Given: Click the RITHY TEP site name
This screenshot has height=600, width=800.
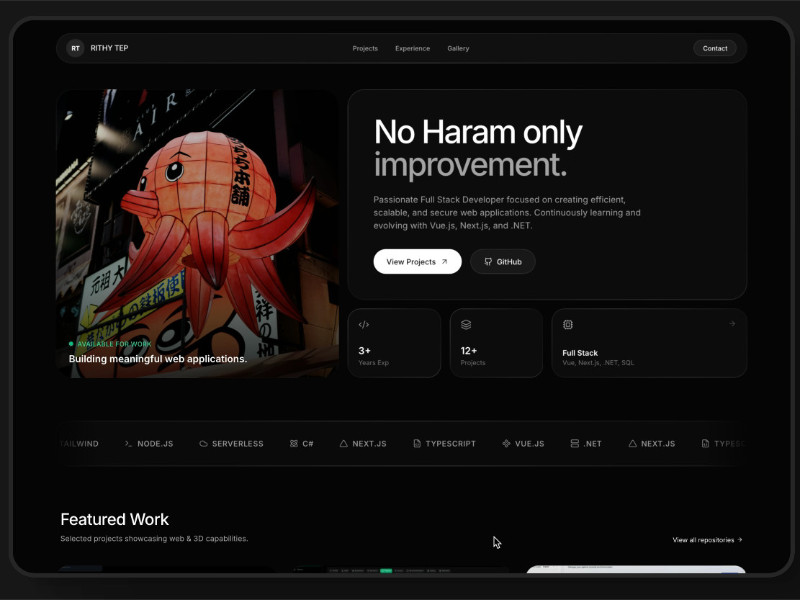Looking at the screenshot, I should click(109, 48).
